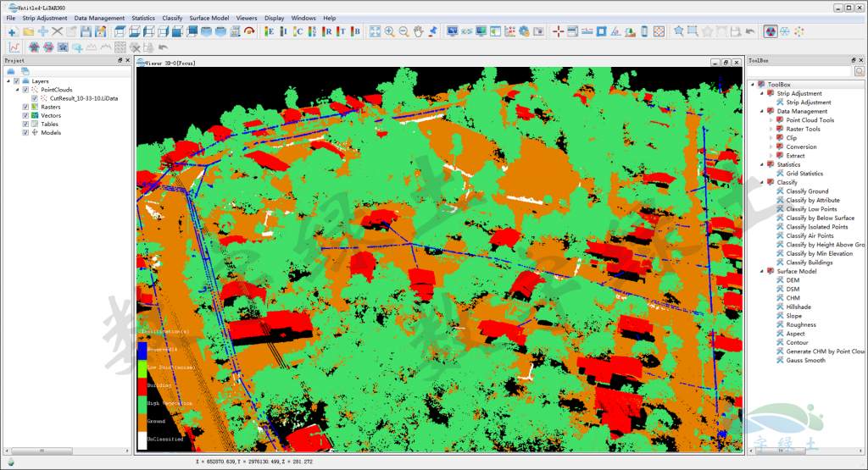Click the 'E' display by elevation icon
Image resolution: width=868 pixels, height=470 pixels.
(x=270, y=31)
